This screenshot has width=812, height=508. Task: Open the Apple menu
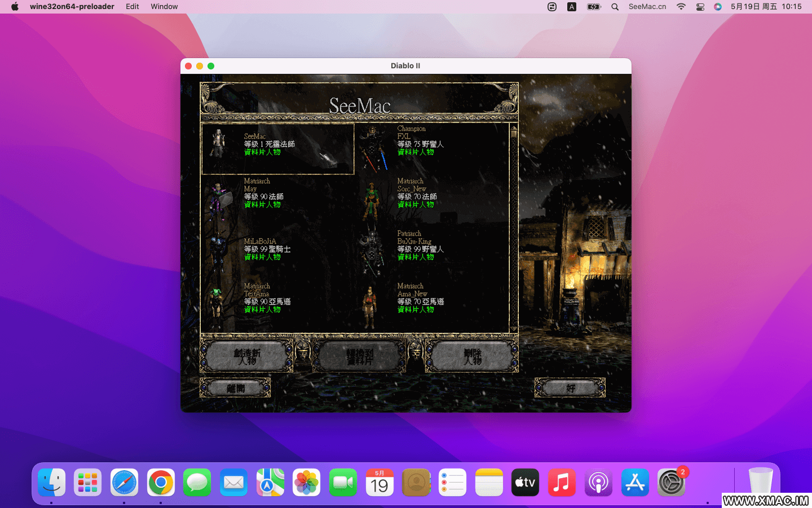(x=15, y=7)
